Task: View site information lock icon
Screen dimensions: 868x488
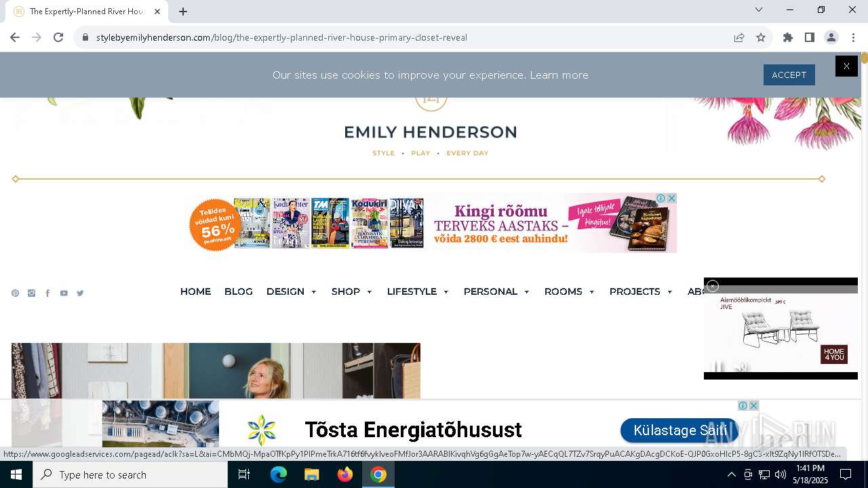Action: (85, 37)
